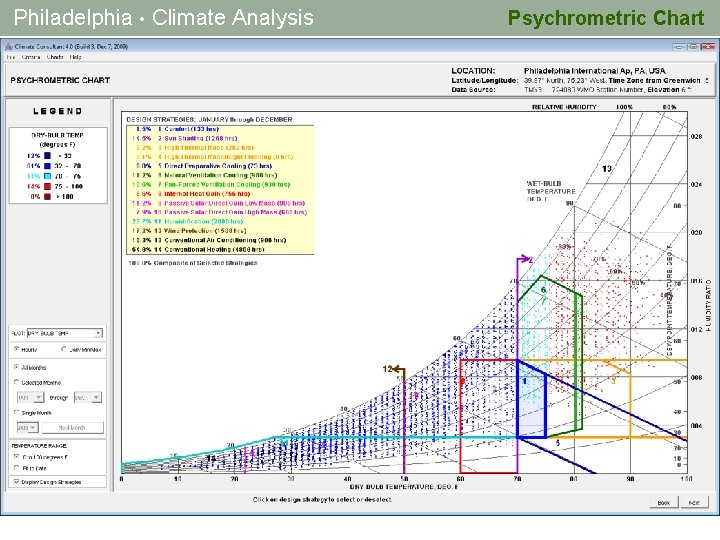Click the green '6' ventilation zone label
Viewport: 720px width, 540px height.
click(543, 290)
